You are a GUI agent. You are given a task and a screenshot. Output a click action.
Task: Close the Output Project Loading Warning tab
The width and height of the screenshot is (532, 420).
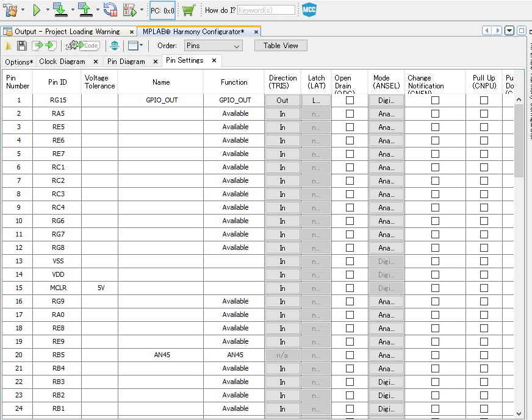[132, 32]
